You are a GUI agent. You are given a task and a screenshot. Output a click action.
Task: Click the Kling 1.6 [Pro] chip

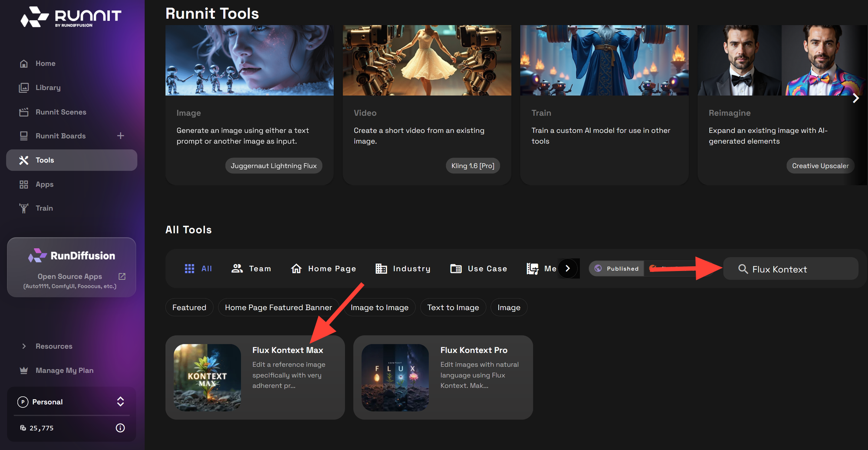click(x=473, y=166)
